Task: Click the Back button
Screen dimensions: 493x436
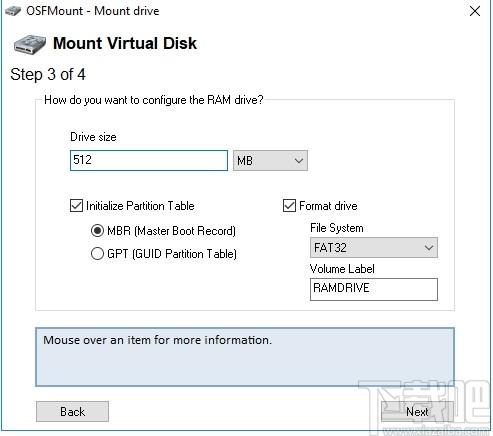Action: 72,412
